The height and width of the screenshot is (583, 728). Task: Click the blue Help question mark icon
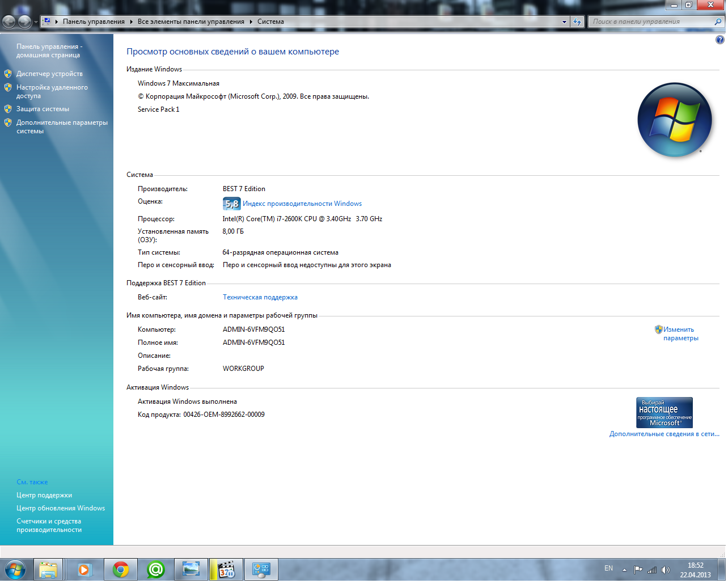pos(720,40)
